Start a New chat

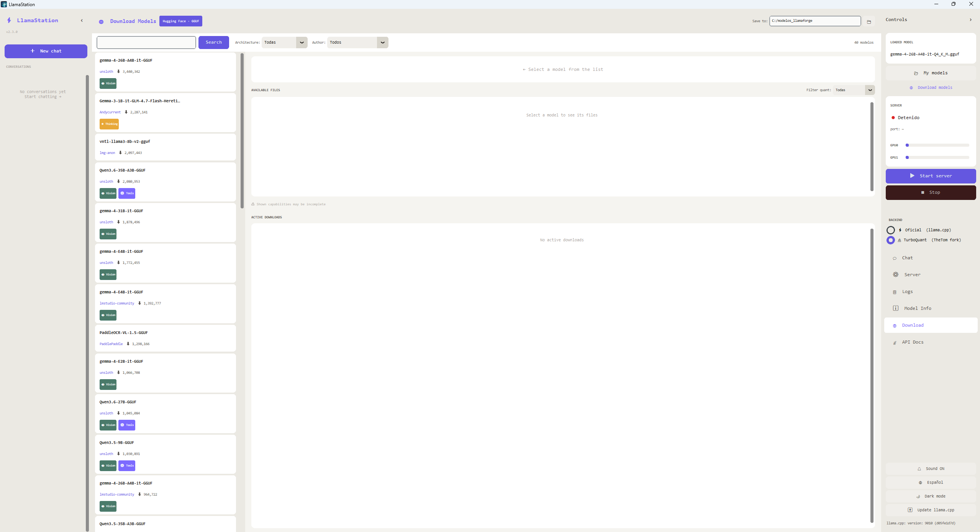click(46, 51)
